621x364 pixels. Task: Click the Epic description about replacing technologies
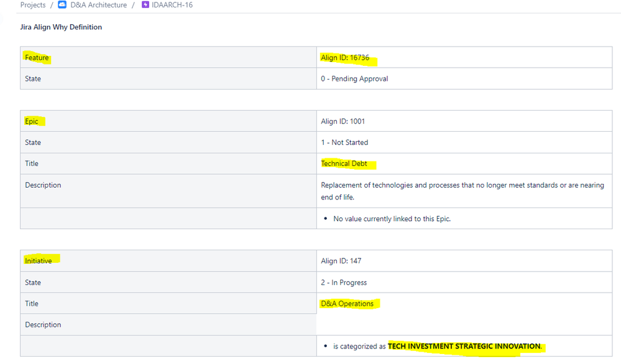460,191
